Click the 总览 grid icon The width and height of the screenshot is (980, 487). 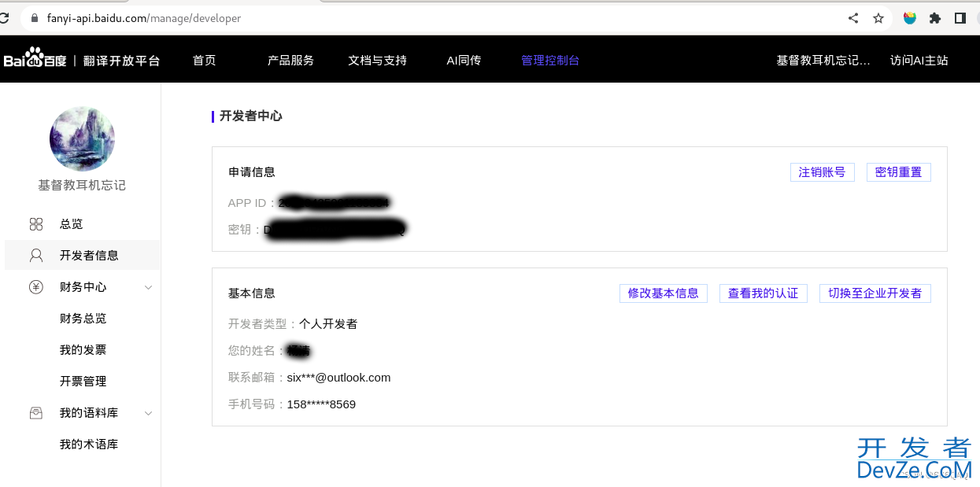[36, 224]
